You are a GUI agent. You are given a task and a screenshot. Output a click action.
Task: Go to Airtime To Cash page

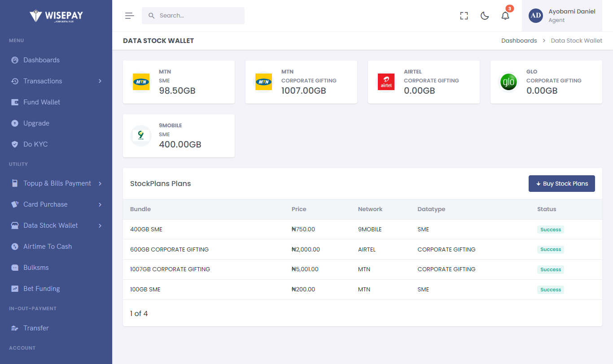click(48, 247)
